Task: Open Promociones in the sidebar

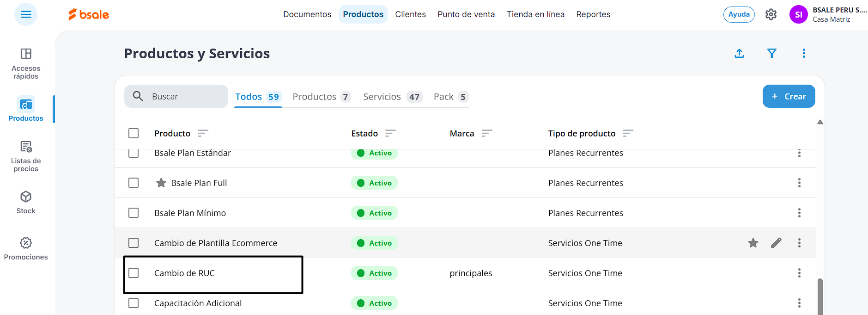Action: [26, 249]
